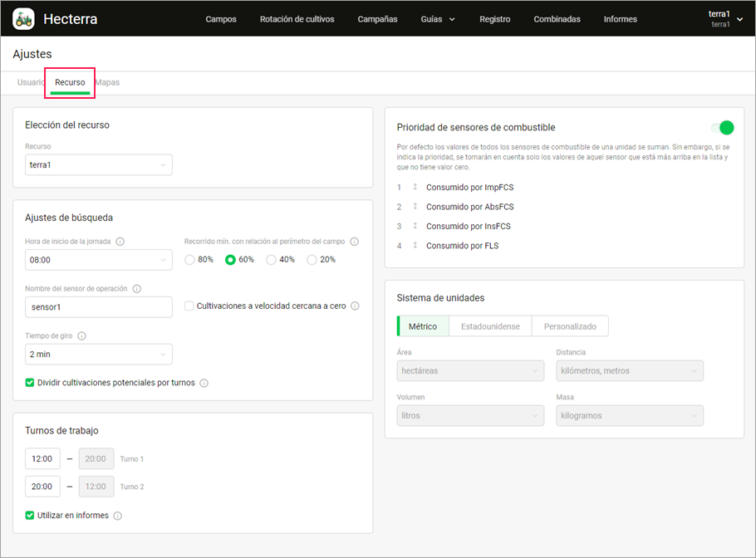Click info icon next to Tiempo de giro
The image size is (756, 558).
(x=82, y=336)
